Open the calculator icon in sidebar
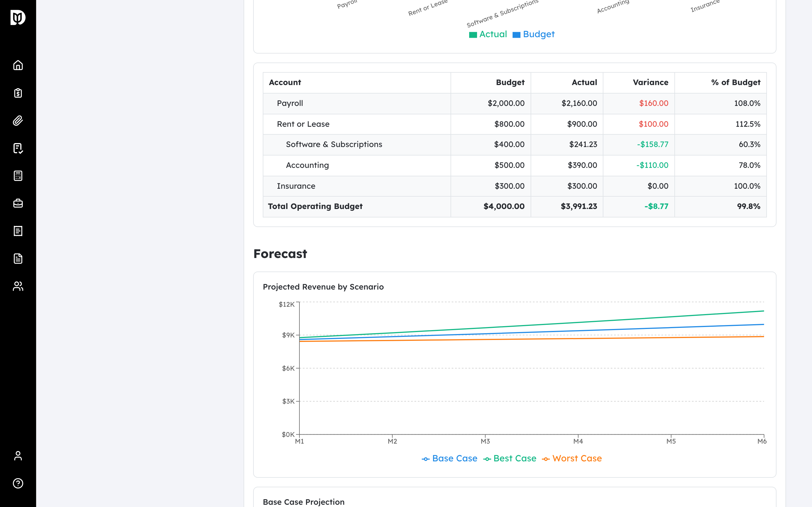Screen dimensions: 812x507 [x=18, y=176]
